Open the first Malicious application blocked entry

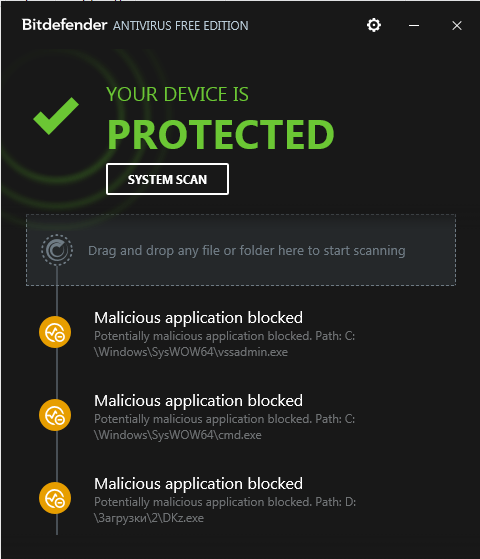(198, 317)
